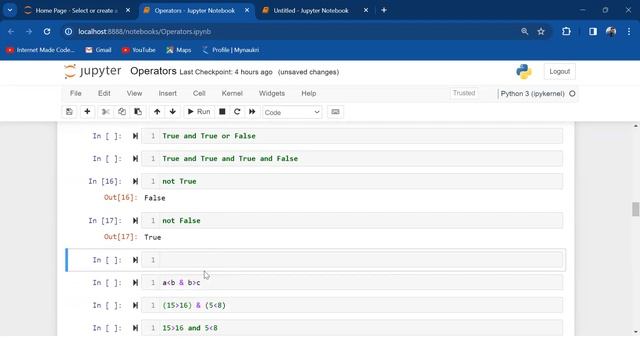Image resolution: width=640 pixels, height=360 pixels.
Task: Click the Jupyter logo
Action: (93, 71)
